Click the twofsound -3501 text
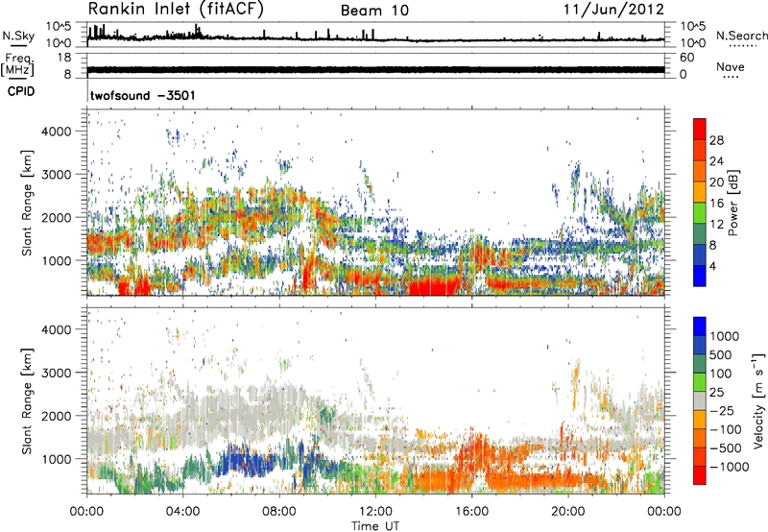Viewport: 768px width, 532px height. 142,95
